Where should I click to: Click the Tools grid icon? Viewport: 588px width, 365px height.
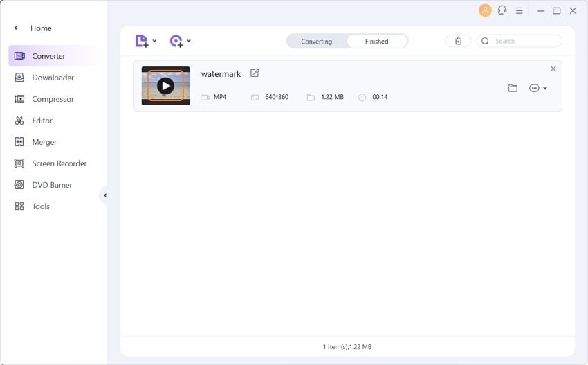19,206
